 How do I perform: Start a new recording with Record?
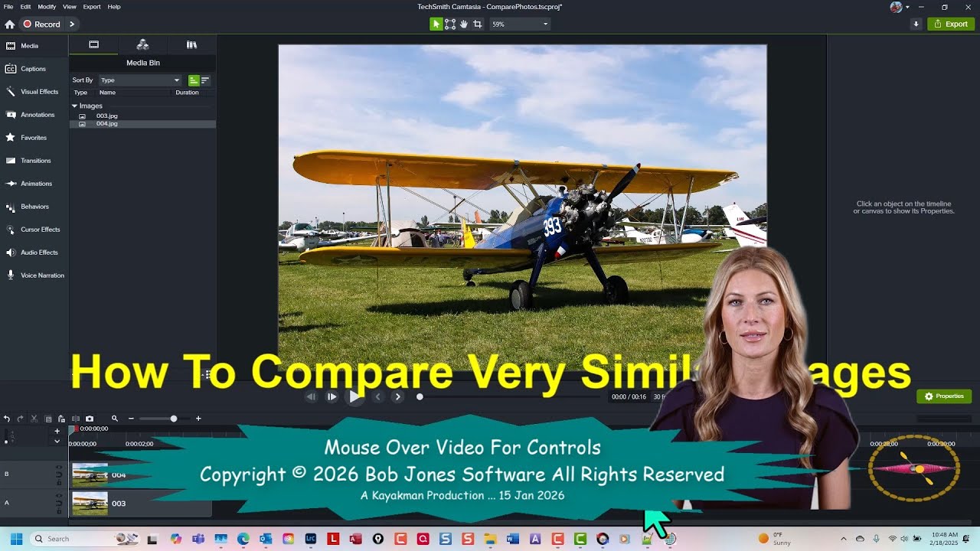pyautogui.click(x=41, y=24)
